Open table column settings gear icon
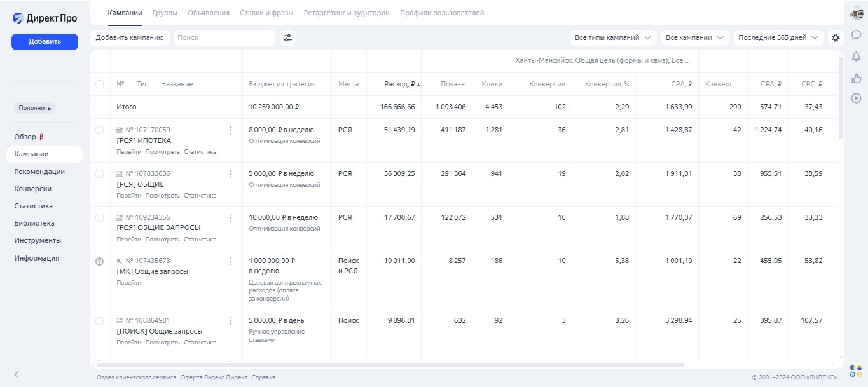Viewport: 868px width, 387px height. coord(836,37)
